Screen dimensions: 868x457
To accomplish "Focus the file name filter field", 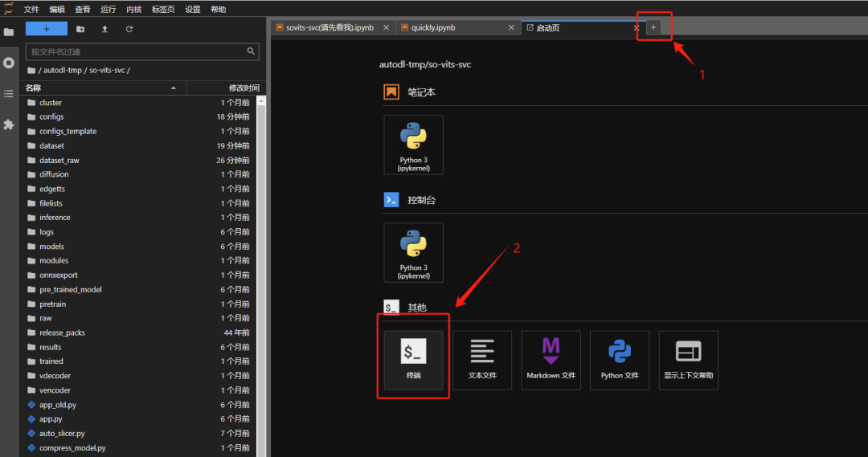I will pyautogui.click(x=142, y=51).
